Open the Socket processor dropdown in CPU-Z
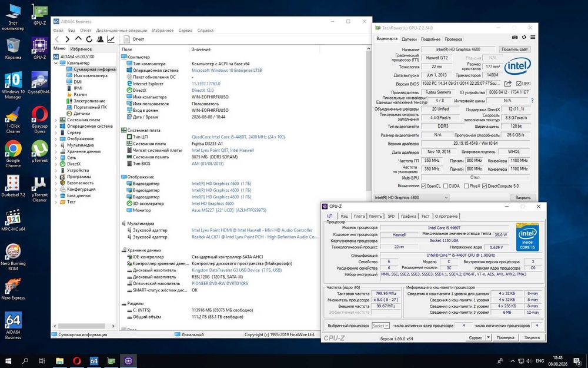The height and width of the screenshot is (368, 588). pyautogui.click(x=380, y=326)
